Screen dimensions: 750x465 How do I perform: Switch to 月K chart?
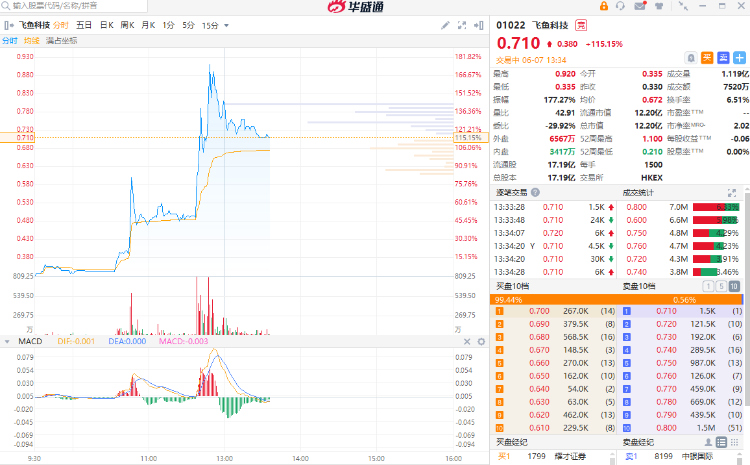point(148,25)
